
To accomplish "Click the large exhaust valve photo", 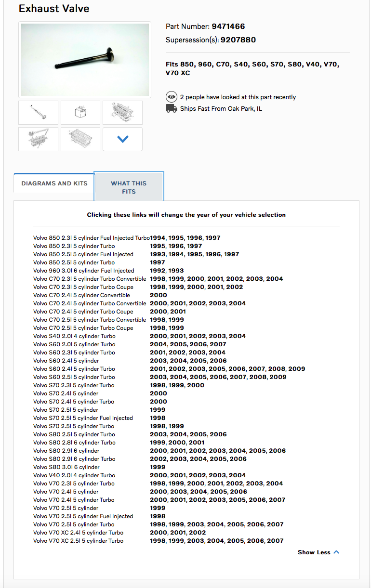I will tap(85, 60).
